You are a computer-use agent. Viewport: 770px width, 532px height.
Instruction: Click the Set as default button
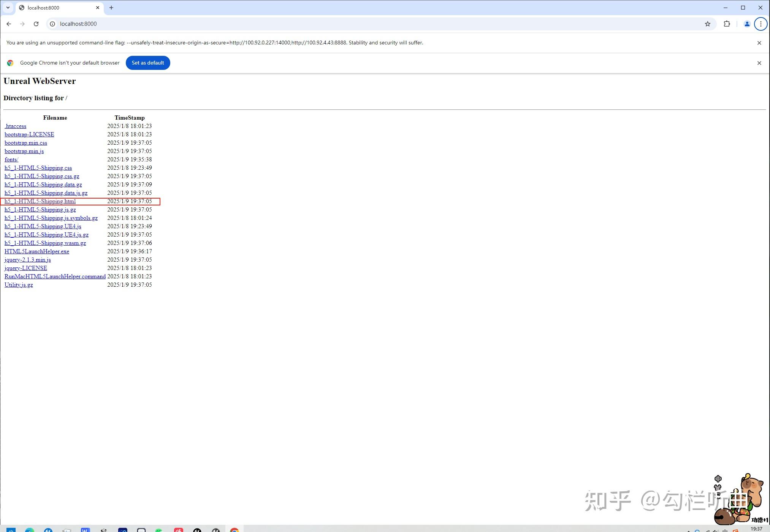click(x=148, y=63)
